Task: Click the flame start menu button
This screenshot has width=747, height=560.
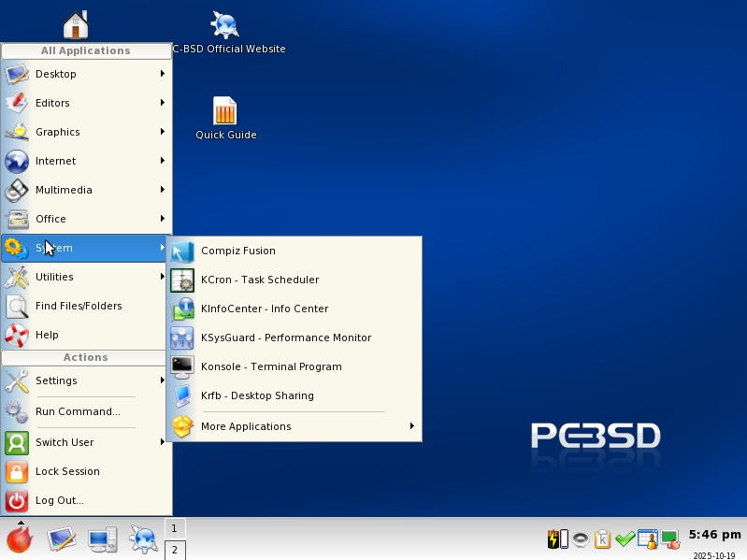Action: [20, 539]
